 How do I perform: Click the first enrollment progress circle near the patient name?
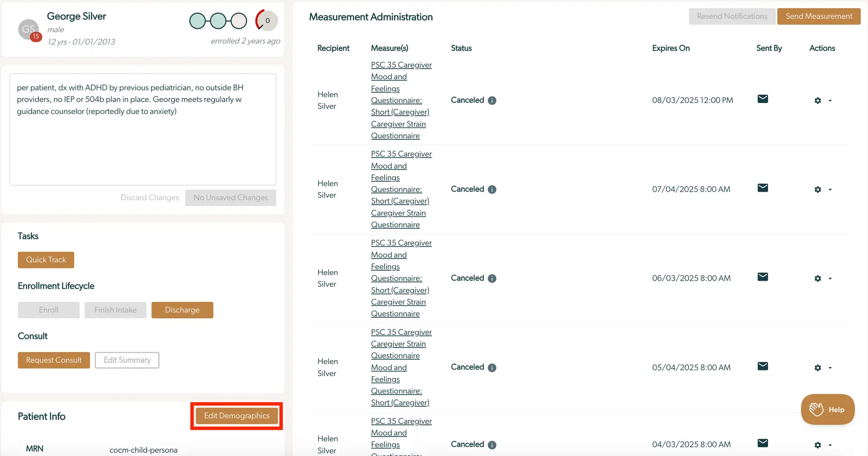[x=198, y=20]
